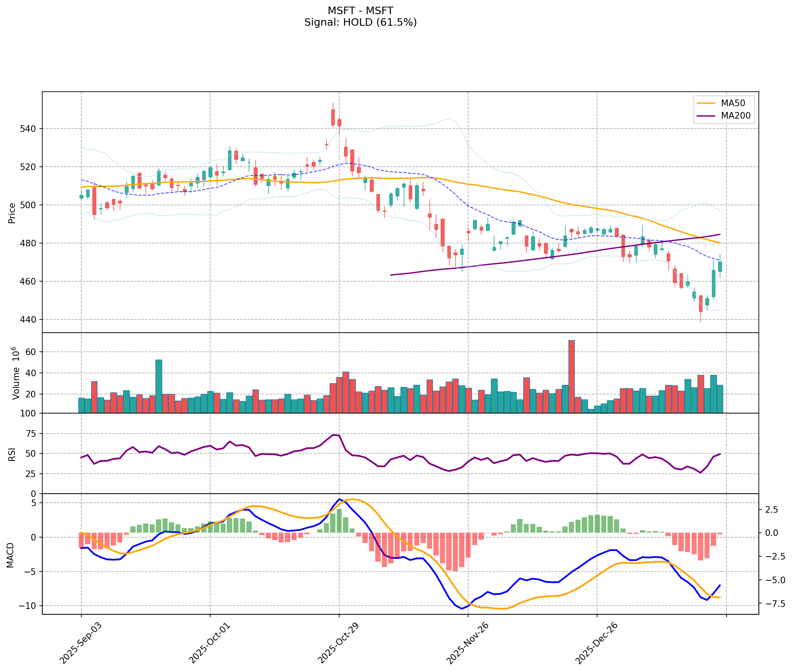Click the lowest red candlestick near 440
The height and width of the screenshot is (672, 792).
pyautogui.click(x=700, y=304)
